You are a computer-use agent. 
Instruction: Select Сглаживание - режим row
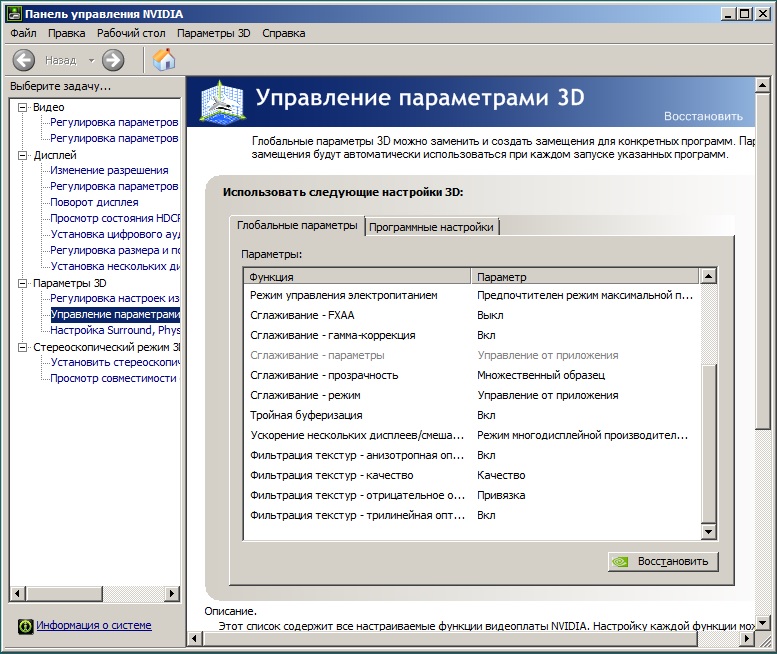coord(473,395)
